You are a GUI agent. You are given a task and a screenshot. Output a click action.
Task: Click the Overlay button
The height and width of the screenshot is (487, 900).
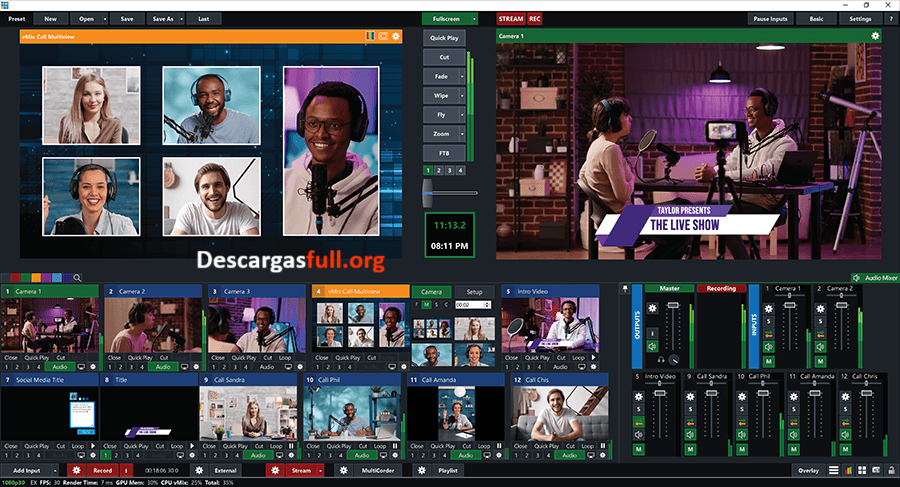(x=808, y=470)
